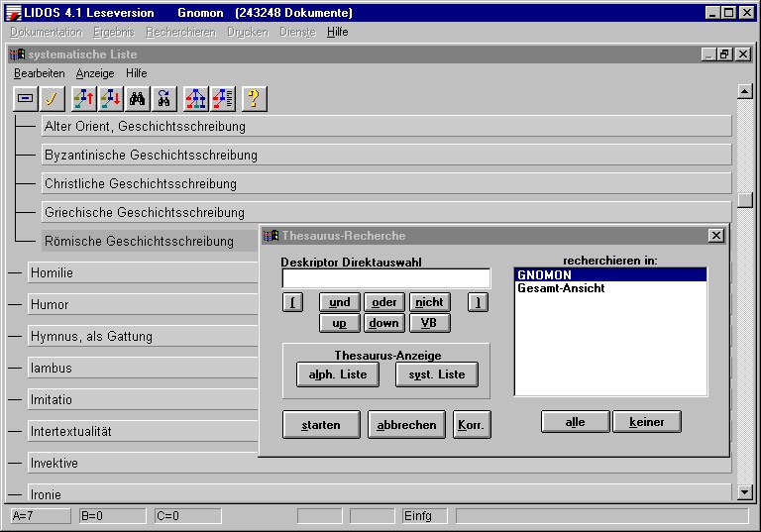Select Griechische Geschichtsschreibung entry
Viewport: 761px width, 532px height.
pos(386,212)
